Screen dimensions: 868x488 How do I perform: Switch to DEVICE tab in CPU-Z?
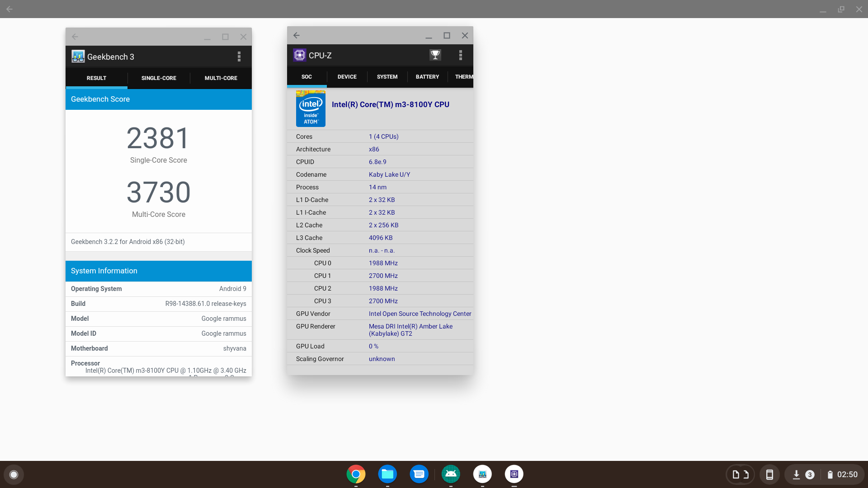point(347,77)
